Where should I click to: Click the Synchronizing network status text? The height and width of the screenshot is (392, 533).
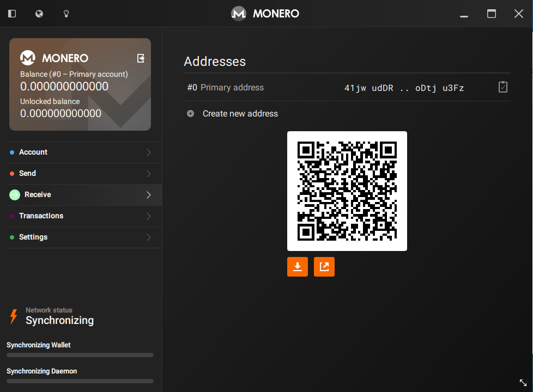coord(60,320)
